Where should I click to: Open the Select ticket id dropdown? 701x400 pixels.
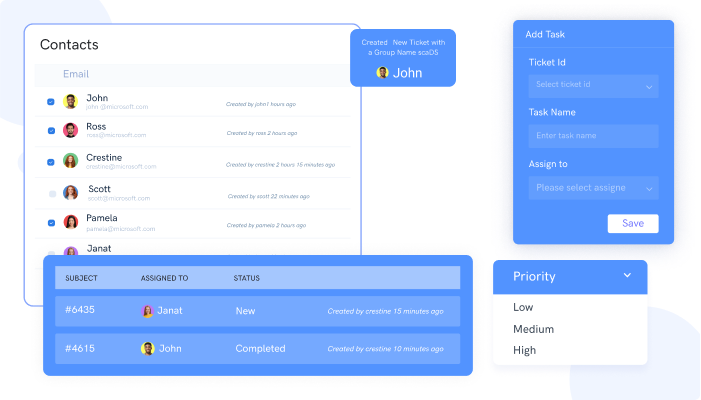[593, 86]
